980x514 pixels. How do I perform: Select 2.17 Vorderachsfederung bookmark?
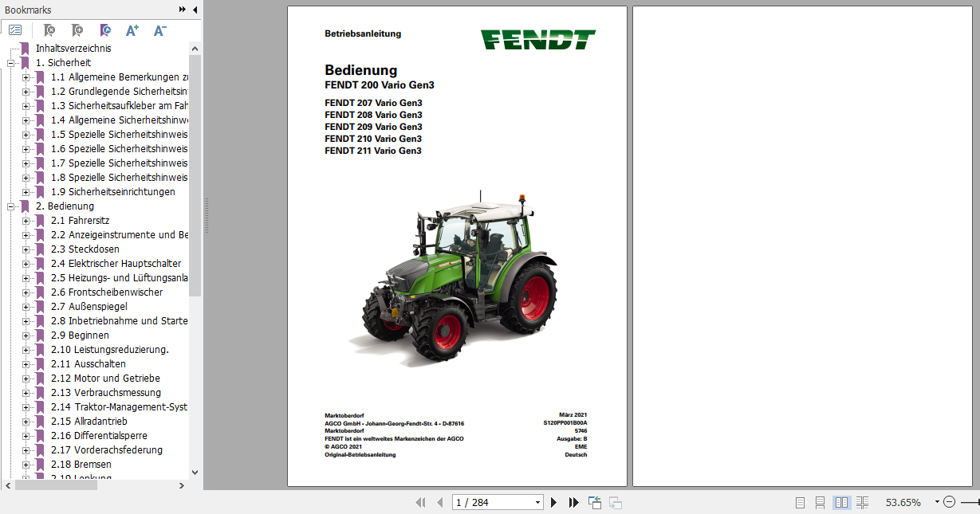point(107,450)
